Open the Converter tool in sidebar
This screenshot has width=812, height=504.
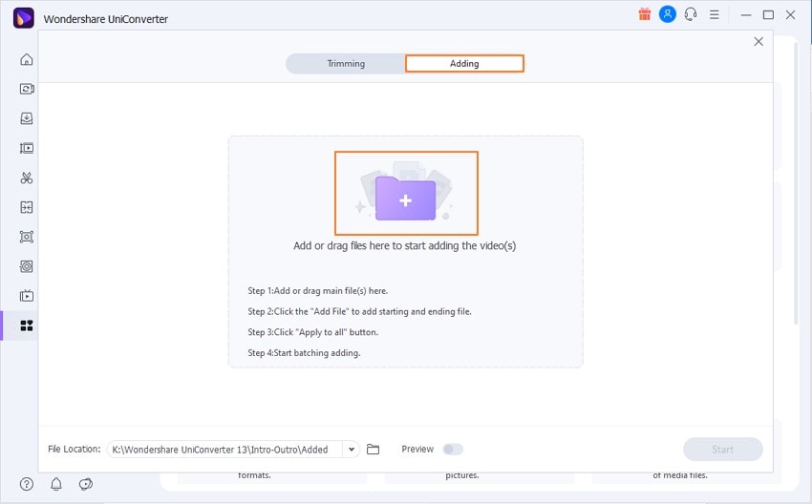(x=27, y=89)
